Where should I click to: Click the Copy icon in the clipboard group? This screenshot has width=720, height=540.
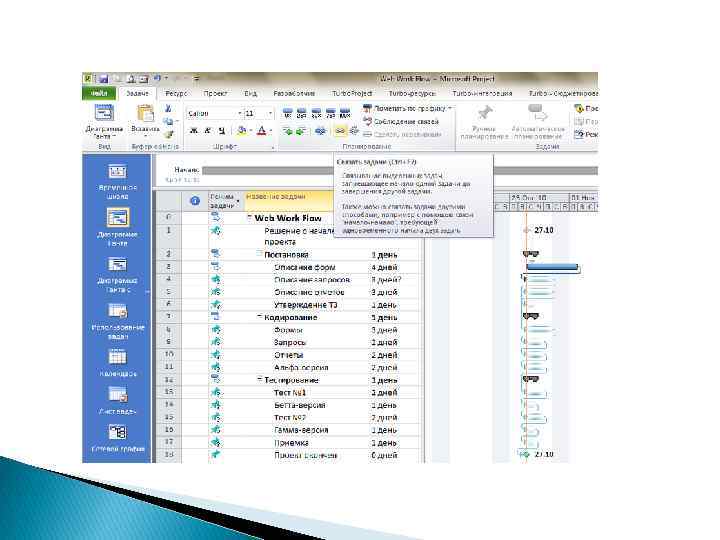click(168, 121)
